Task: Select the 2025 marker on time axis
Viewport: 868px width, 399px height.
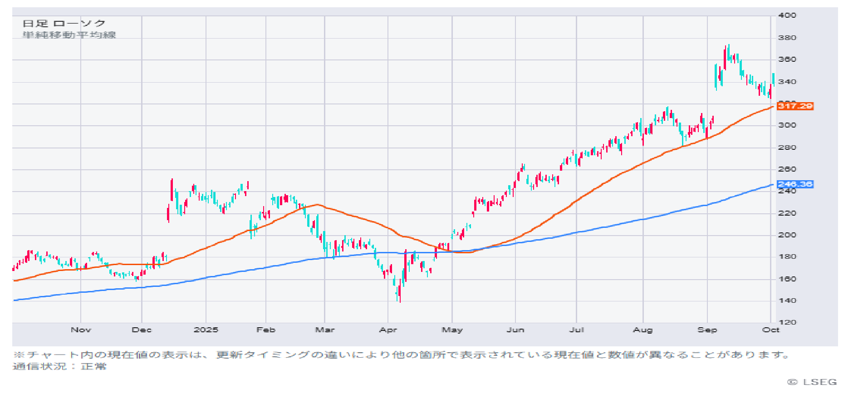Action: pyautogui.click(x=206, y=330)
